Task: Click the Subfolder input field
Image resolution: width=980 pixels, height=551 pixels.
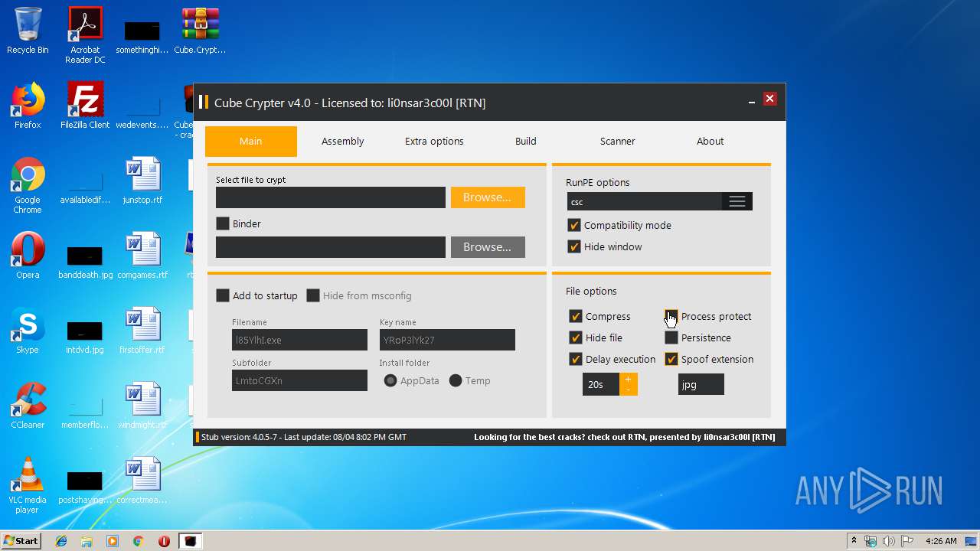Action: [x=299, y=380]
